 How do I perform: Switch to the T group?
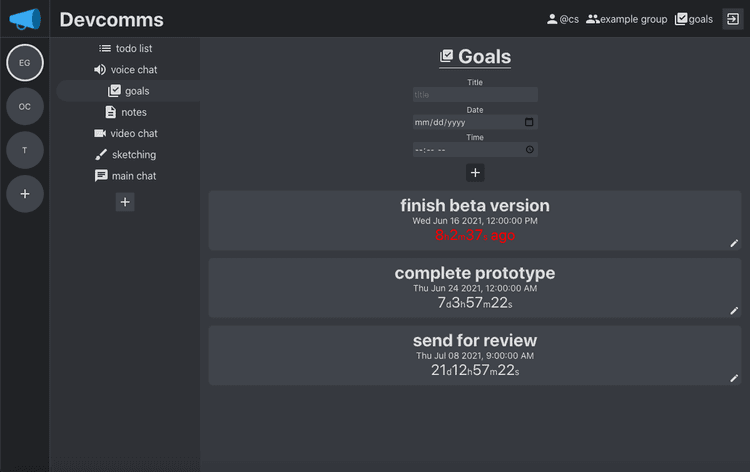click(x=25, y=150)
